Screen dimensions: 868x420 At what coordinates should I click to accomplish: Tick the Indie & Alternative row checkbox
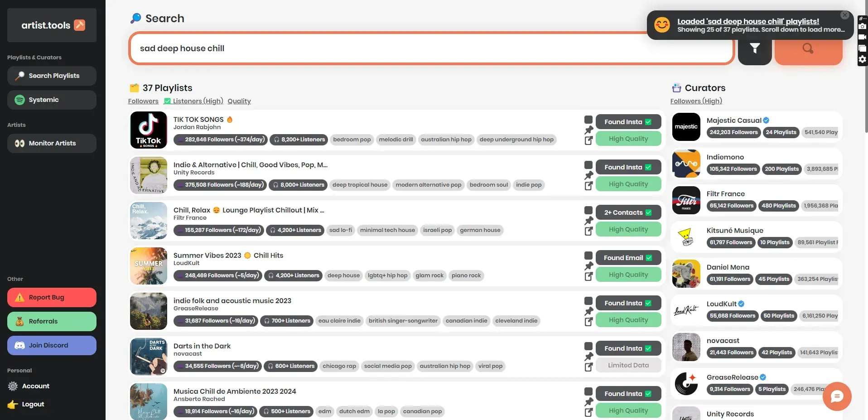(588, 165)
